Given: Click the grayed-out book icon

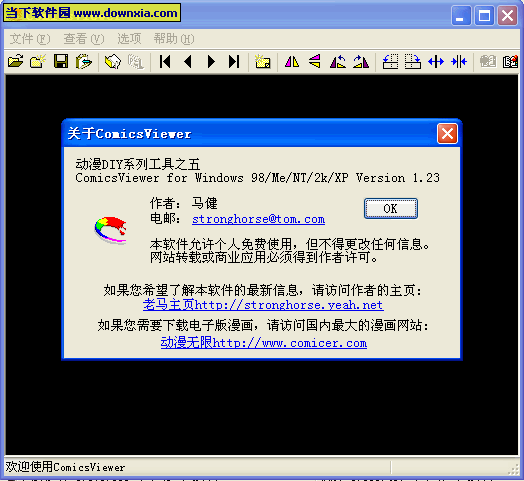Looking at the screenshot, I should pos(488,62).
